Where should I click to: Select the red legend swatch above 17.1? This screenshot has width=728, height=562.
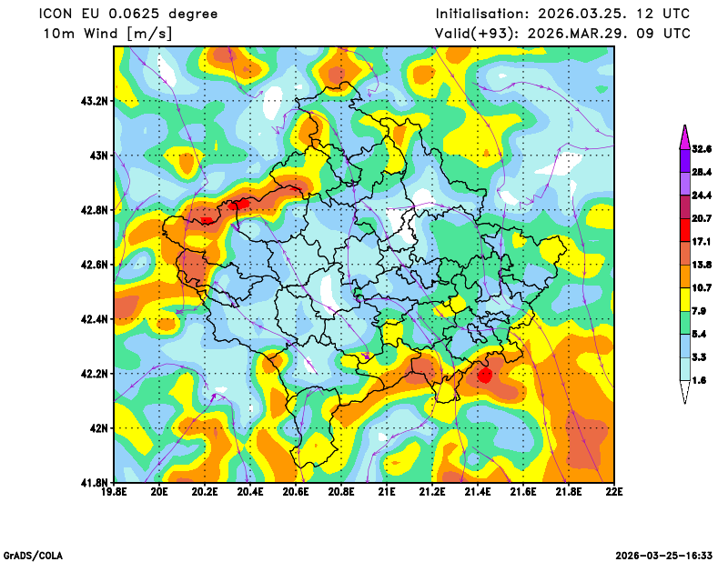tap(684, 230)
